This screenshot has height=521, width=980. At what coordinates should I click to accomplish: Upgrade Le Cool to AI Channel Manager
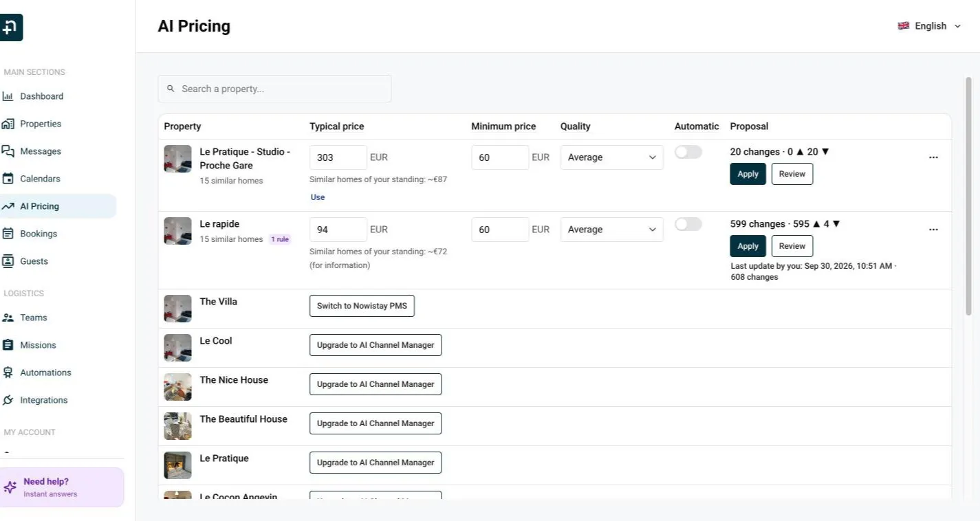pyautogui.click(x=375, y=345)
